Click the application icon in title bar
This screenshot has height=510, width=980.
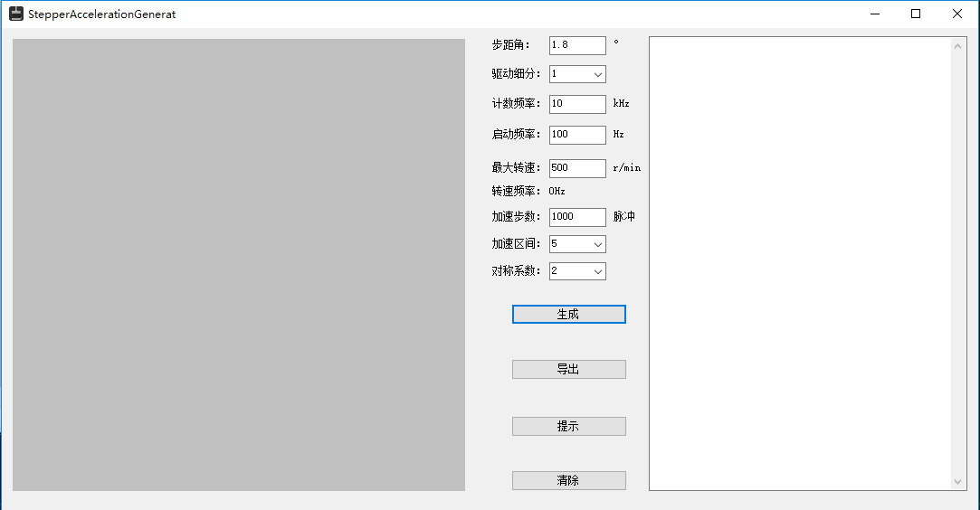tap(16, 14)
